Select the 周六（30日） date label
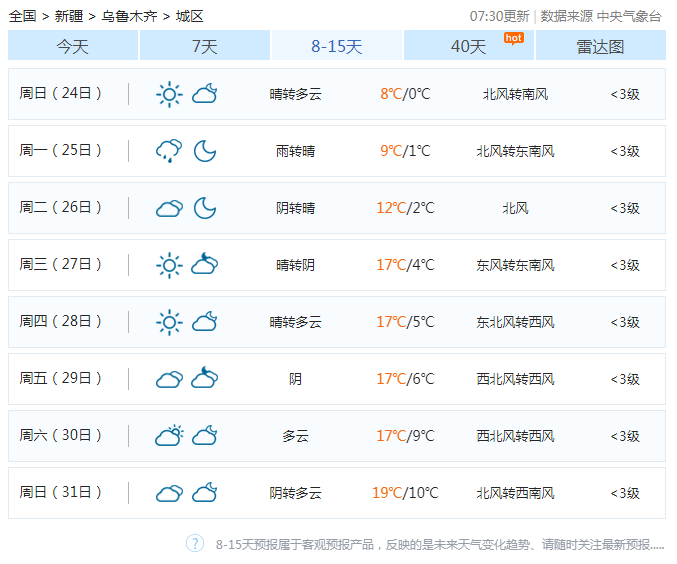The width and height of the screenshot is (677, 564). coord(61,435)
